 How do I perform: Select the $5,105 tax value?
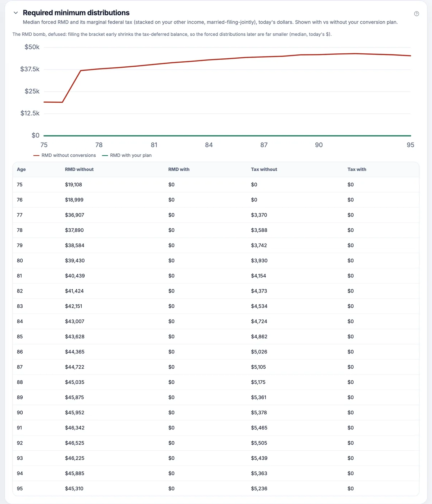[258, 367]
